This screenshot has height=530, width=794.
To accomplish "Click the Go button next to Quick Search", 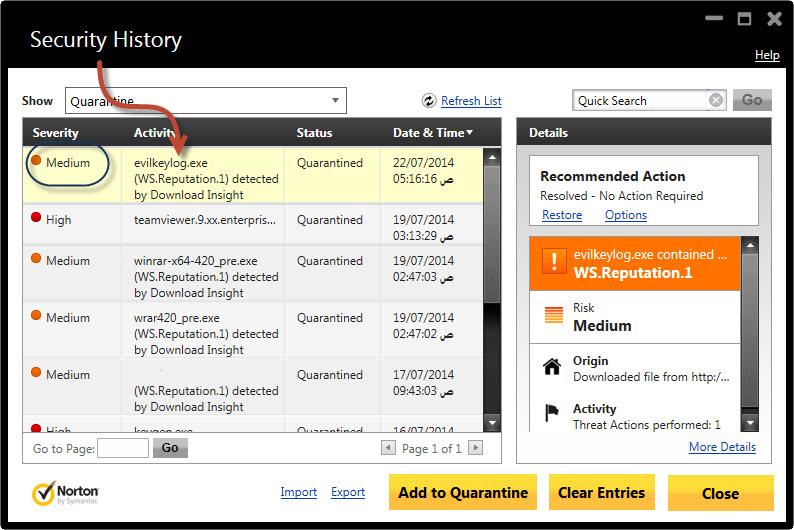I will [x=752, y=100].
